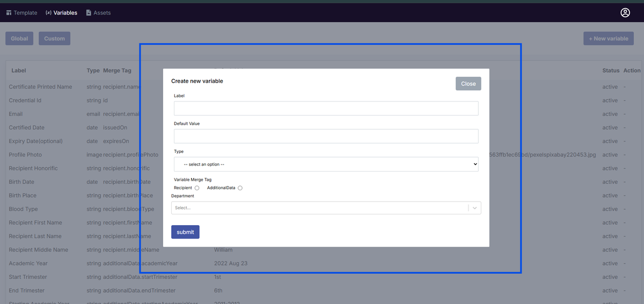644x304 pixels.
Task: Click the active status in Email row
Action: click(610, 114)
